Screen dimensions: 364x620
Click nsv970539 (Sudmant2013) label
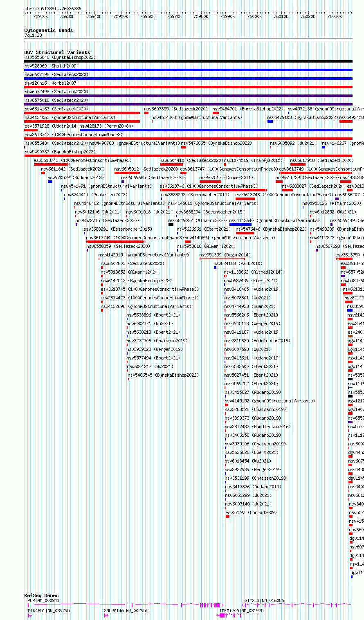tap(76, 177)
